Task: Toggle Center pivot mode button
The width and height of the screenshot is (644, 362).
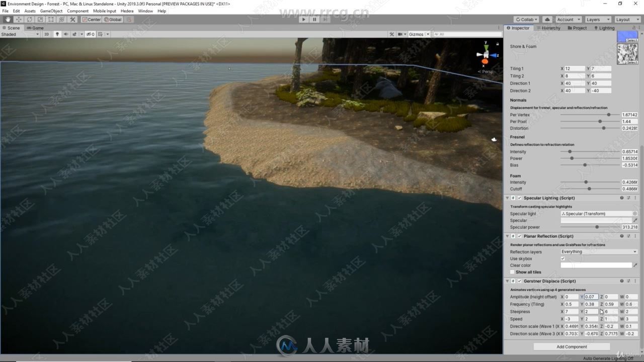Action: (92, 20)
